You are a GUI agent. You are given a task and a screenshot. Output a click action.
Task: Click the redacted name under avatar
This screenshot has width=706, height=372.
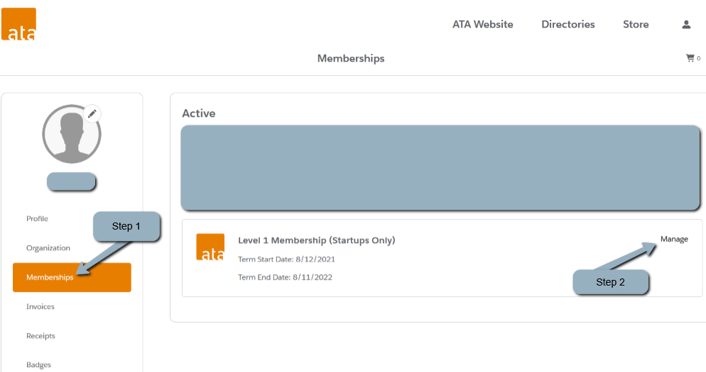[x=71, y=181]
